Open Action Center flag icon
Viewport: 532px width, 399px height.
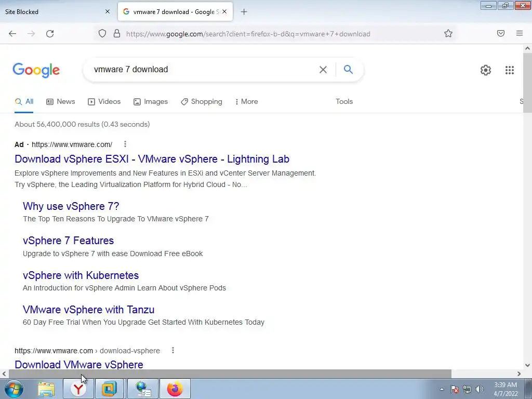(x=455, y=389)
